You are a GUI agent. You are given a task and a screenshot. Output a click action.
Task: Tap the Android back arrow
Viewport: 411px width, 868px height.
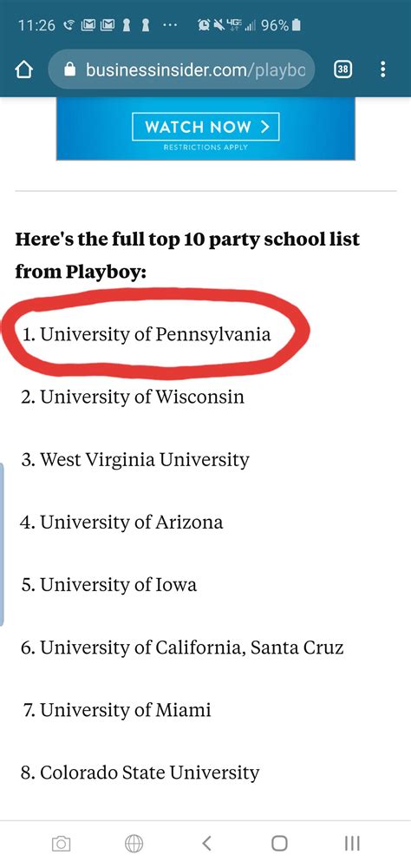pos(206,843)
